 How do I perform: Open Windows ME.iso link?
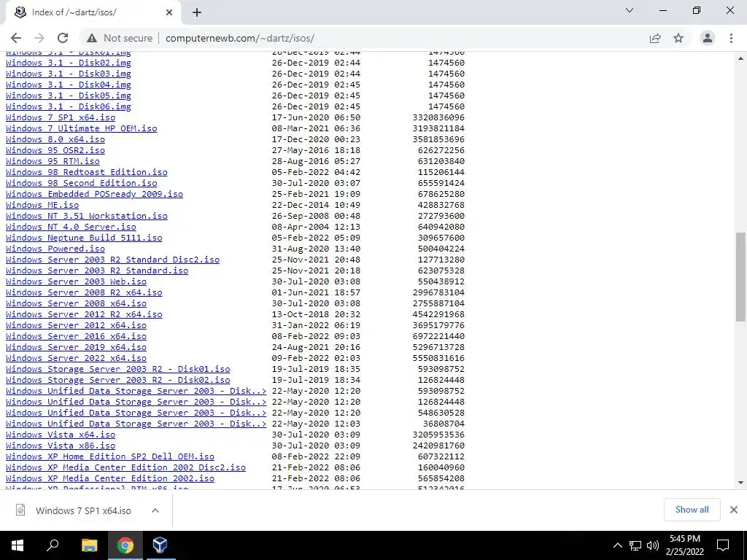pyautogui.click(x=42, y=205)
